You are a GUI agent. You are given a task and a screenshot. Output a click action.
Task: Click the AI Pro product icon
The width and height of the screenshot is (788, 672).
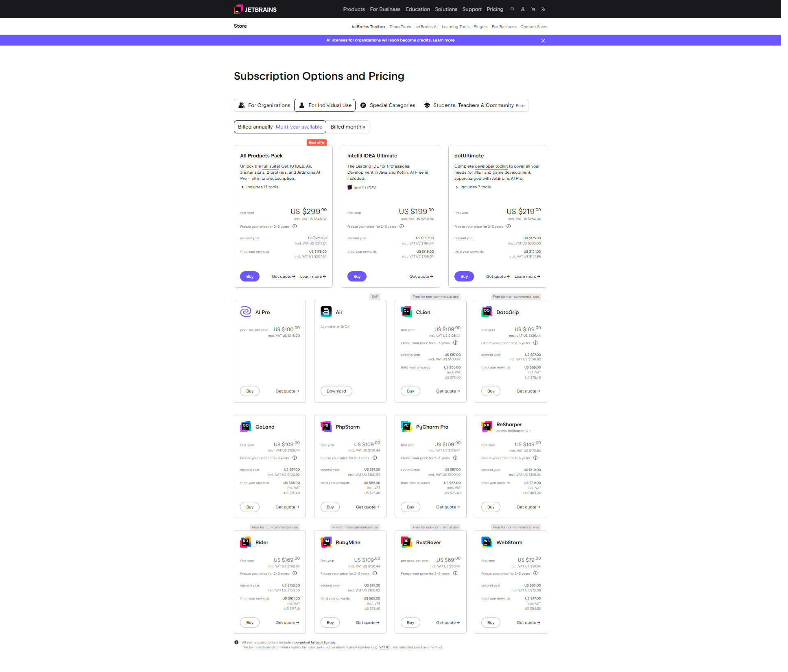tap(246, 312)
